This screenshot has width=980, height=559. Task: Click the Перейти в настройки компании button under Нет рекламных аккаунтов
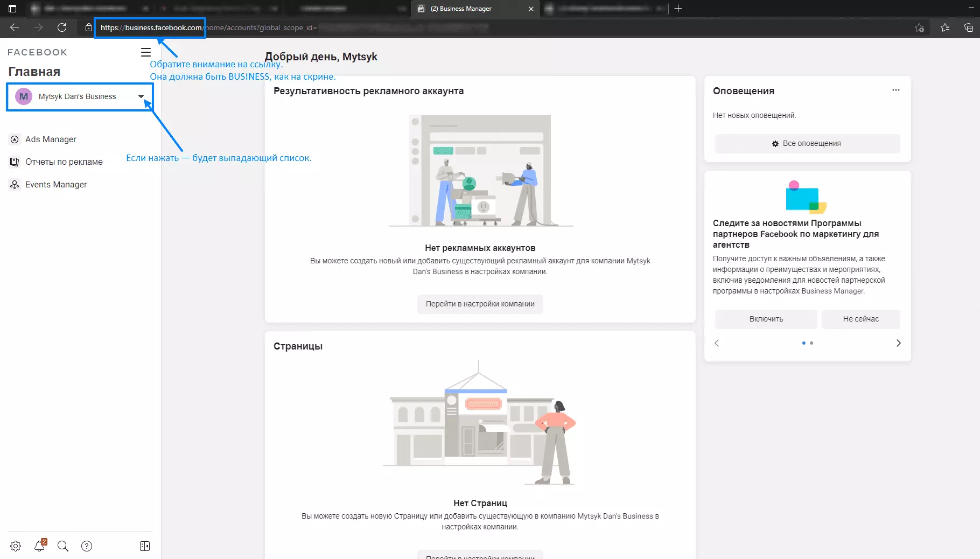point(480,304)
